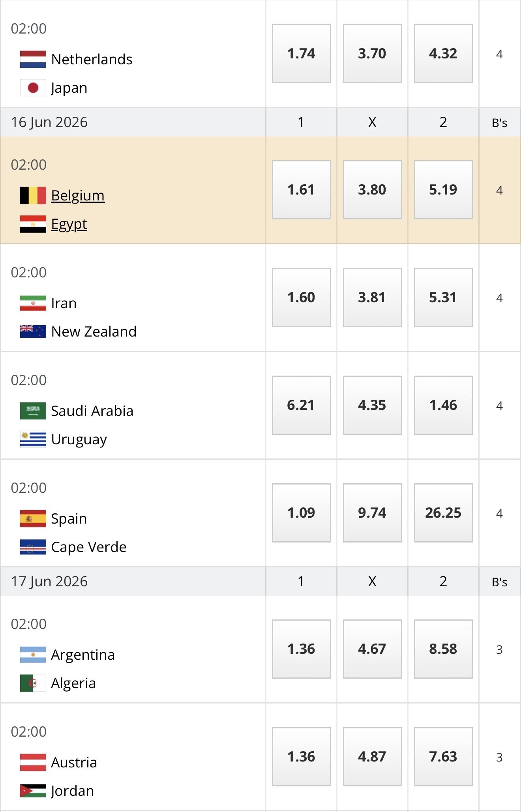The height and width of the screenshot is (812, 521).
Task: Click the Japan flag icon
Action: pos(33,88)
